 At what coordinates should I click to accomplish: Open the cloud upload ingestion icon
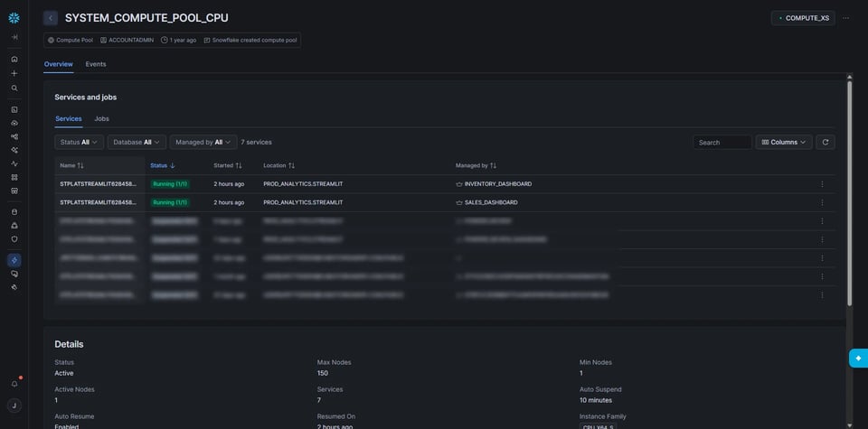[14, 123]
